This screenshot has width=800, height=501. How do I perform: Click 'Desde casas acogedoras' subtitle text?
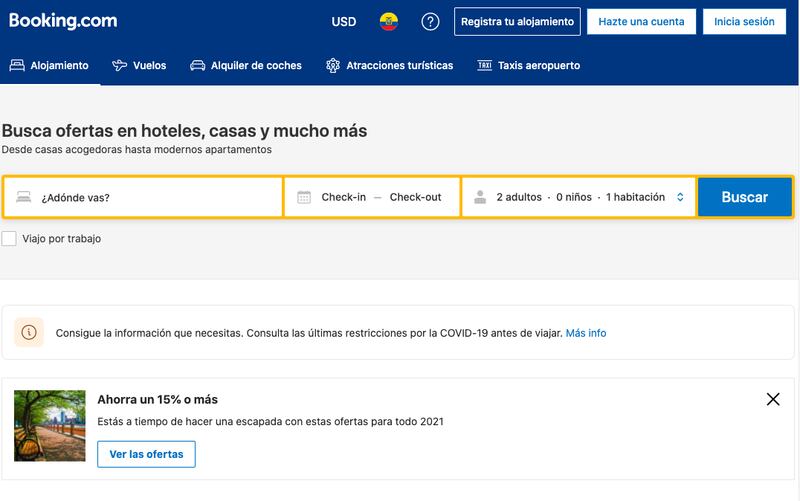[137, 149]
